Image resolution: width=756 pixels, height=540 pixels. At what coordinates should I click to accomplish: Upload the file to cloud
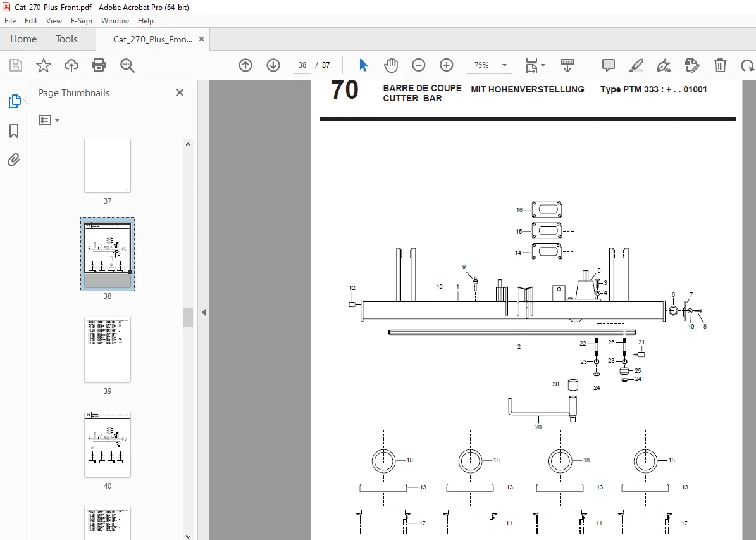(x=71, y=65)
